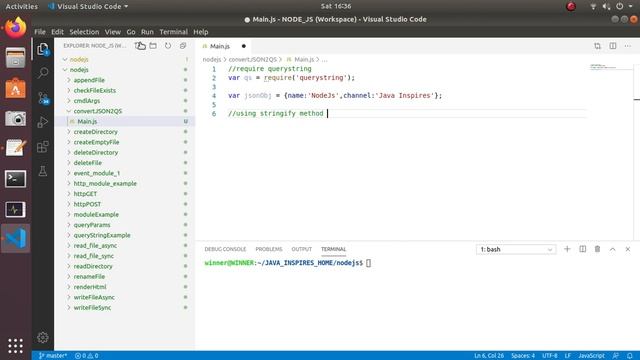640x360 pixels.
Task: Collapse all folders in Explorer
Action: [183, 46]
